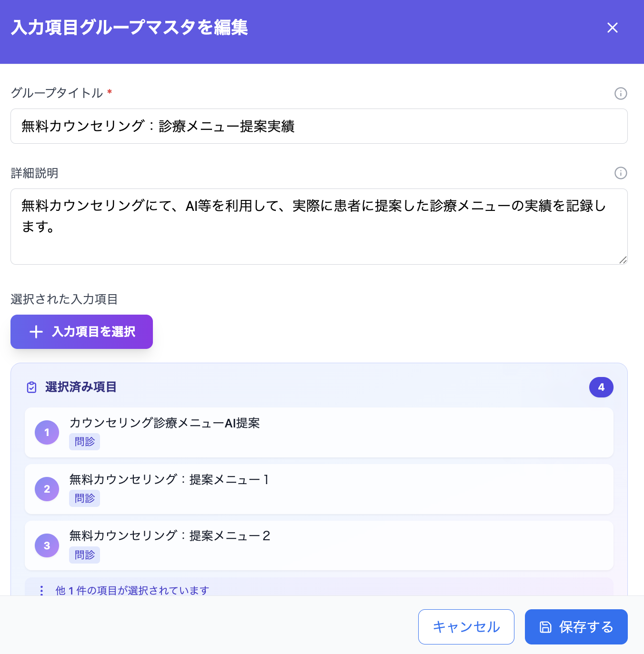The height and width of the screenshot is (654, 644).
Task: Click the info icon beside 詳細説明
Action: 621,173
